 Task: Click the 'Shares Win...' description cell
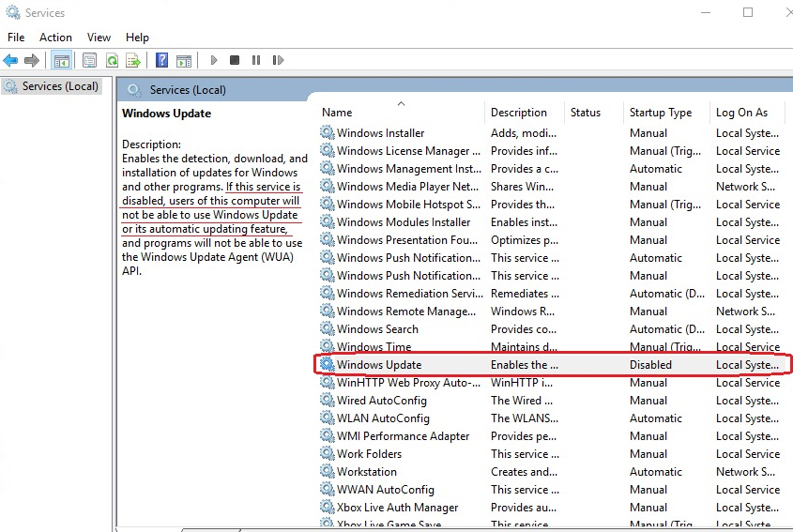[522, 187]
